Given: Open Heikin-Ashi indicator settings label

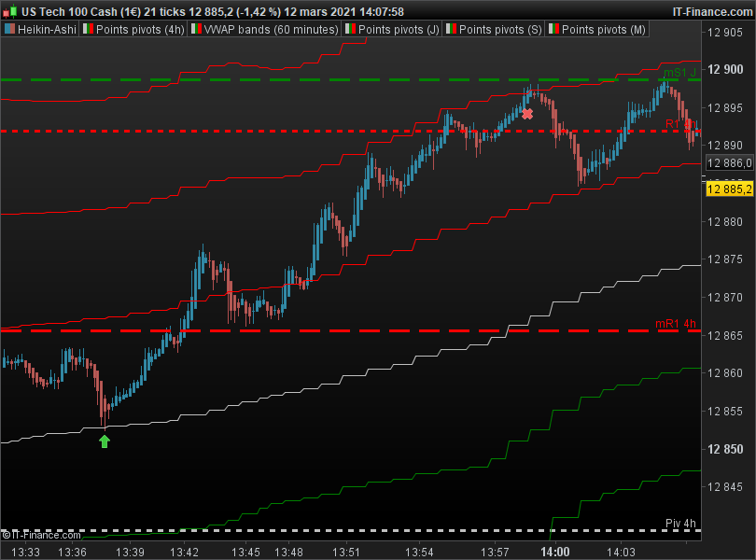Looking at the screenshot, I should 47,30.
